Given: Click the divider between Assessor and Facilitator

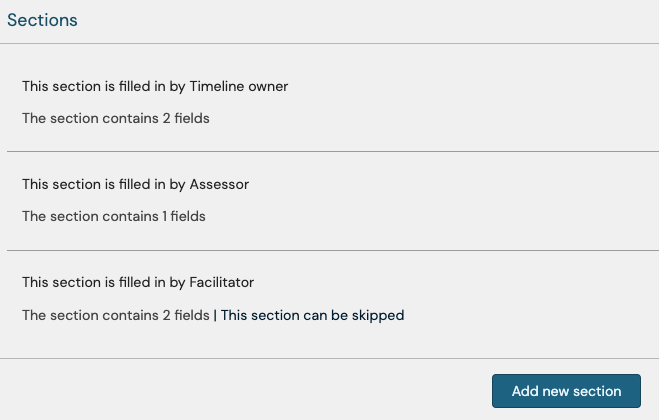Looking at the screenshot, I should (330, 250).
